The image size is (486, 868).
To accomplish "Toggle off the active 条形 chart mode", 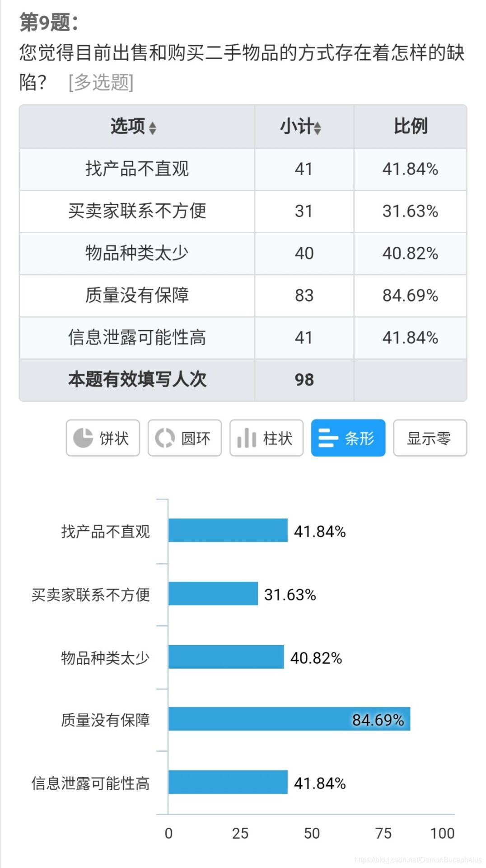I will (348, 438).
